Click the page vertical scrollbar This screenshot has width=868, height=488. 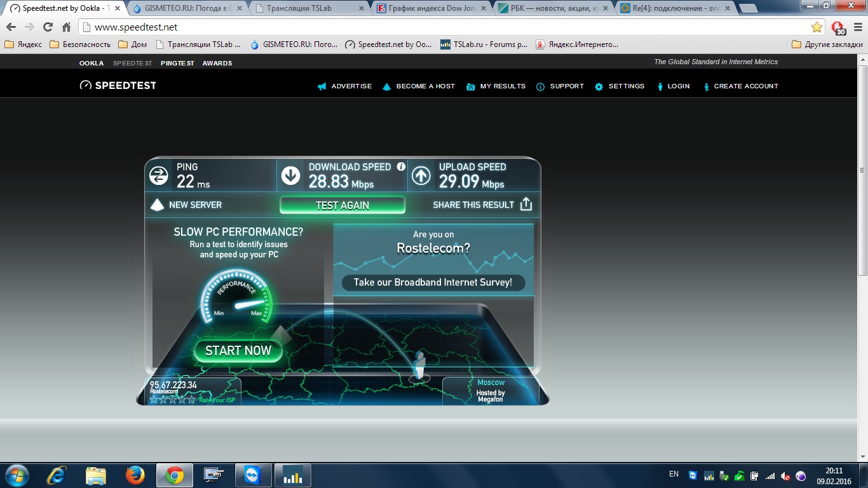(862, 170)
